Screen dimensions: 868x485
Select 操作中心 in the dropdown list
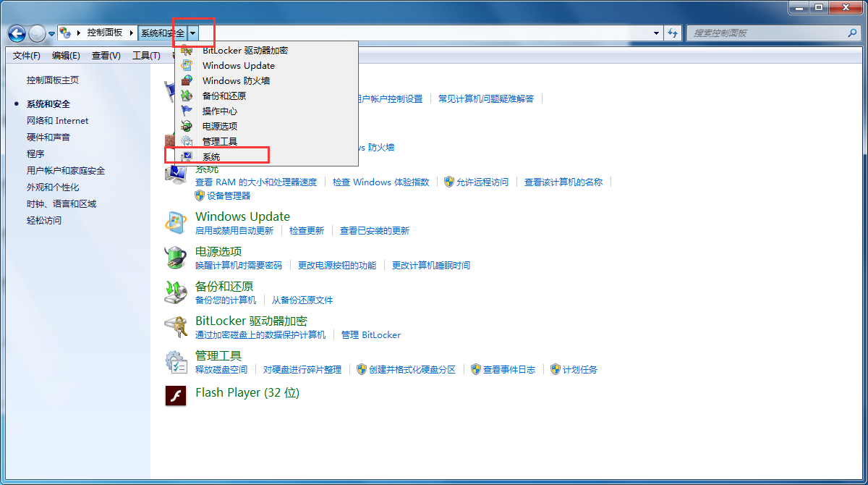point(219,111)
